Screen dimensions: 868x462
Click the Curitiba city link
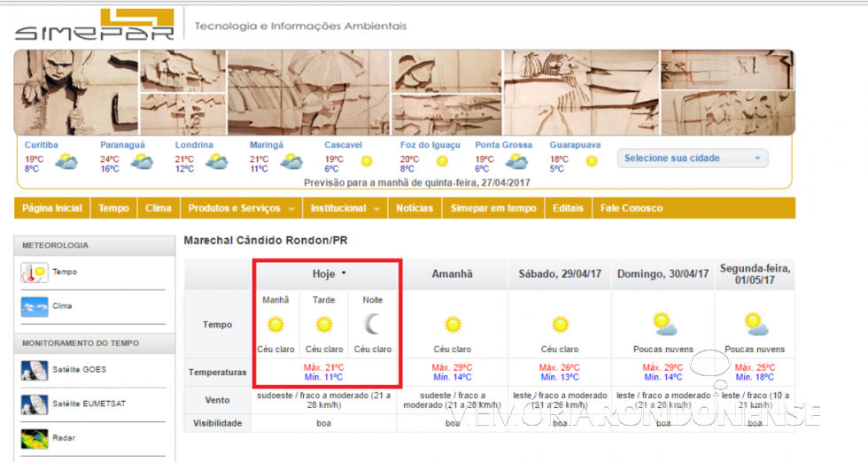(41, 145)
